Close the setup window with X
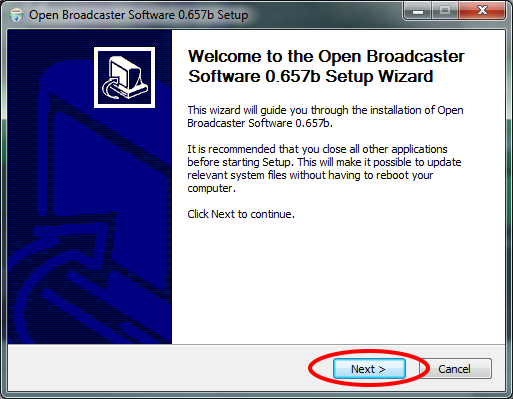Viewport: 513px width, 399px height. (482, 11)
